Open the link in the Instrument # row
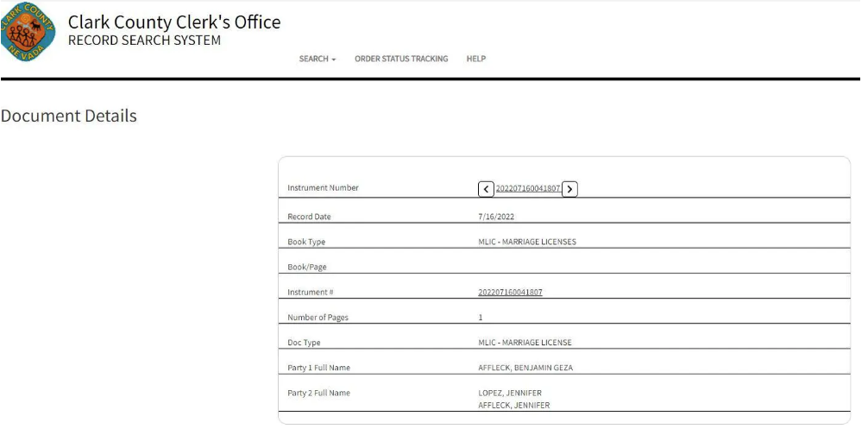Screen dimensions: 868x435 (x=510, y=293)
